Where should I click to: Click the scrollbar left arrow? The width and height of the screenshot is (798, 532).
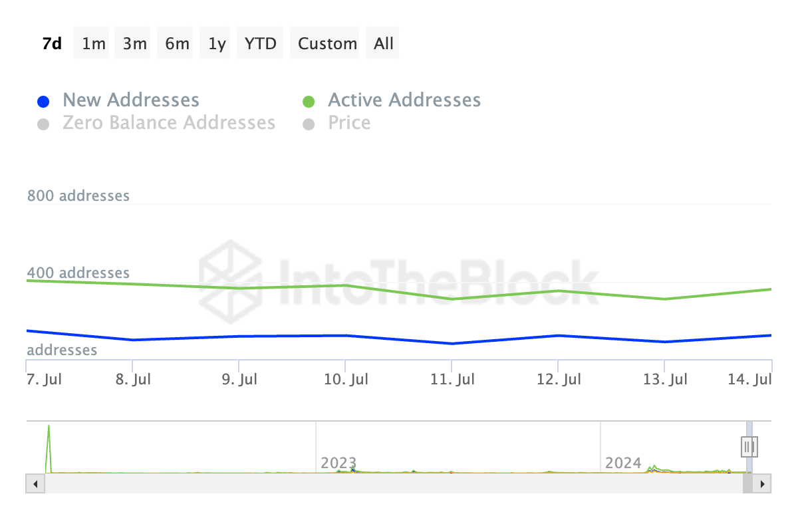pyautogui.click(x=35, y=483)
